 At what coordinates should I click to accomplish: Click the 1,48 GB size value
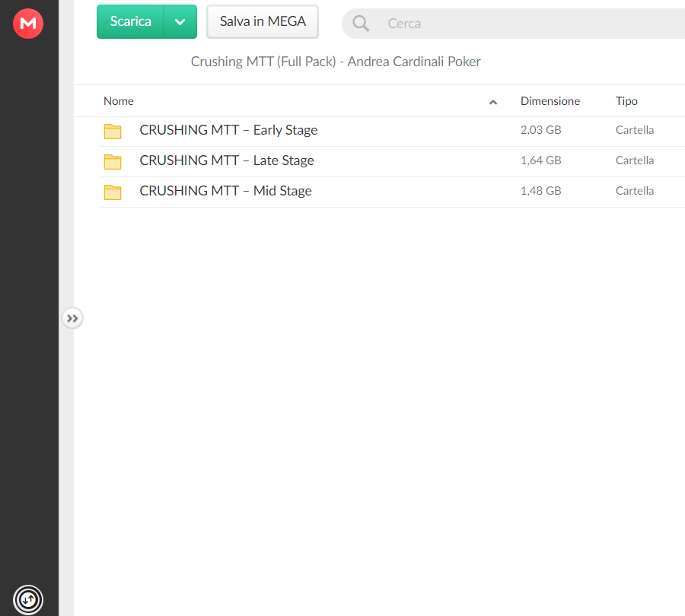click(x=541, y=191)
